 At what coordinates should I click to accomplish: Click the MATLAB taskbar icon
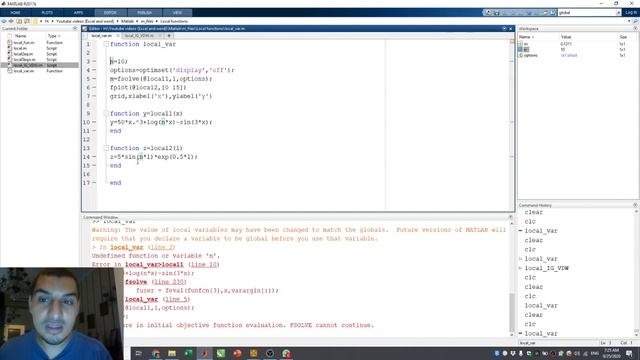(x=204, y=353)
